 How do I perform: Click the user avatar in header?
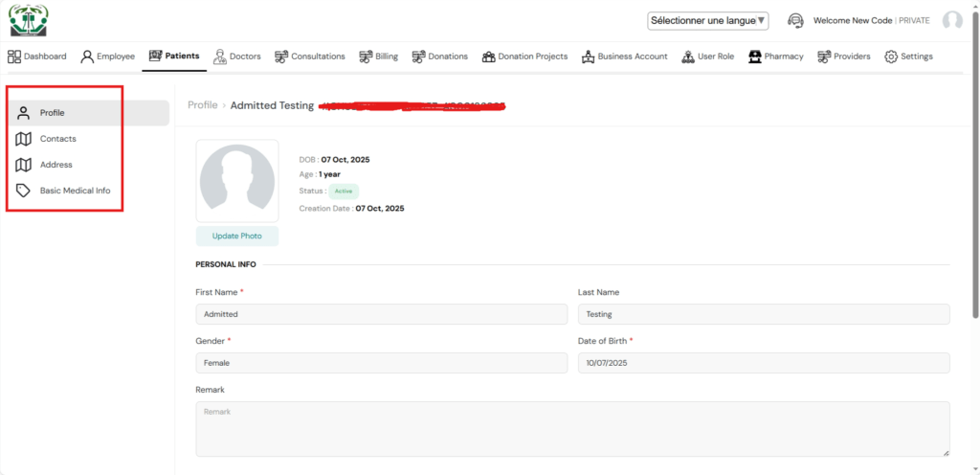point(952,20)
